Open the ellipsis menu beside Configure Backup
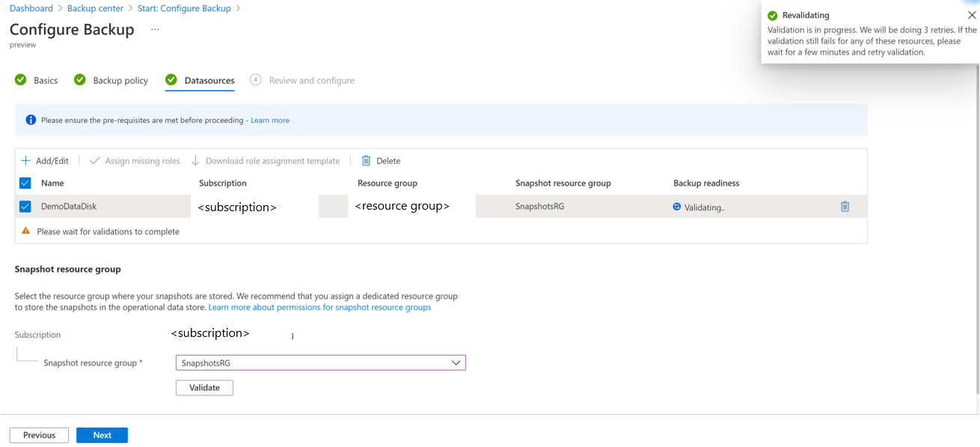This screenshot has width=980, height=447. point(155,30)
